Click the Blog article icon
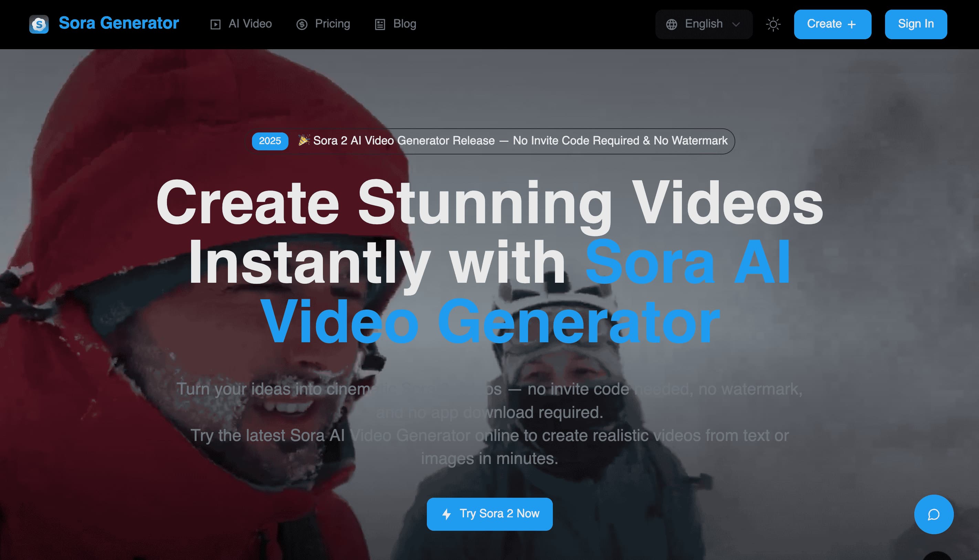 380,24
